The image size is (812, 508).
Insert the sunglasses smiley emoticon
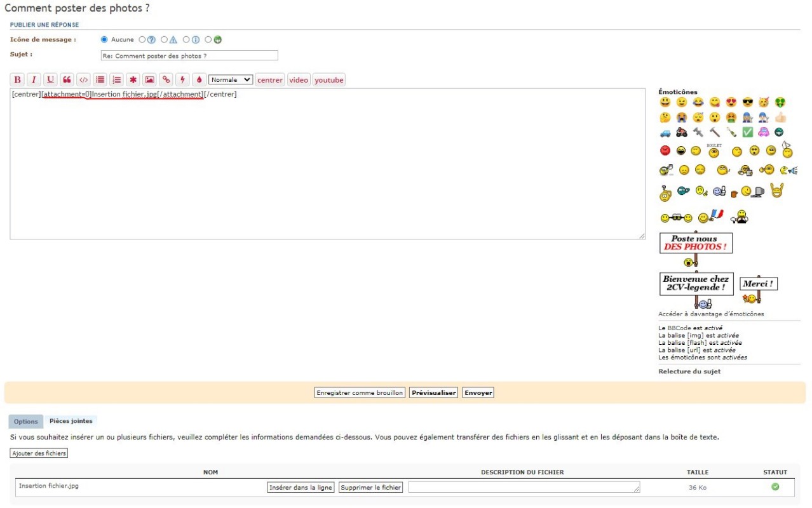[x=748, y=102]
